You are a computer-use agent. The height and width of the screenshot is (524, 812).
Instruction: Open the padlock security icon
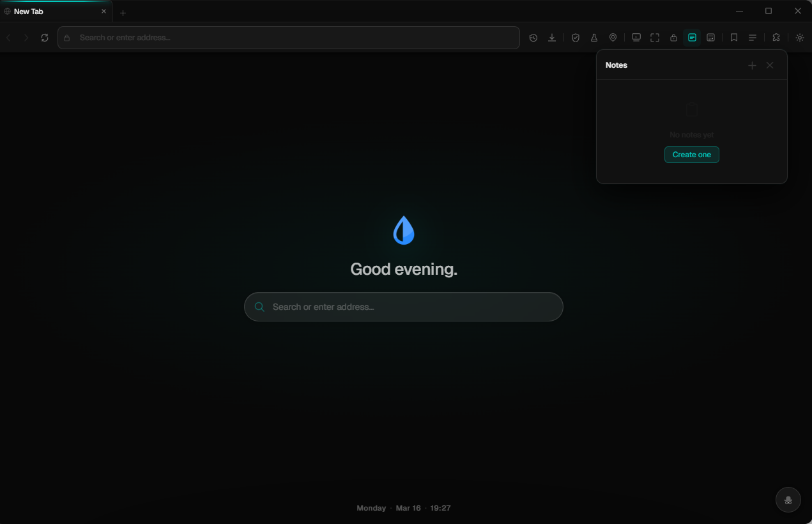click(673, 37)
